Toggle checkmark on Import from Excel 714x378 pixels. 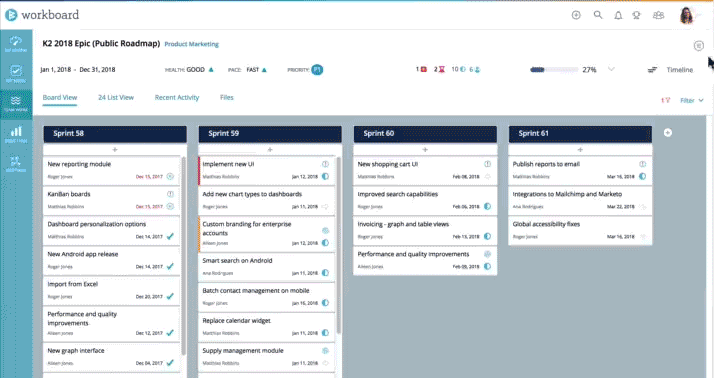coord(170,296)
